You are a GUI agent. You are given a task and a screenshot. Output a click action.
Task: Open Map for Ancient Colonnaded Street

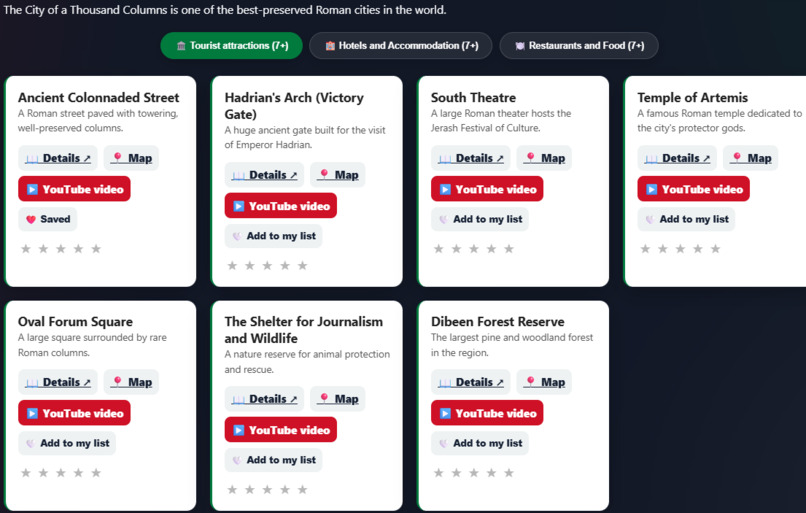point(132,158)
